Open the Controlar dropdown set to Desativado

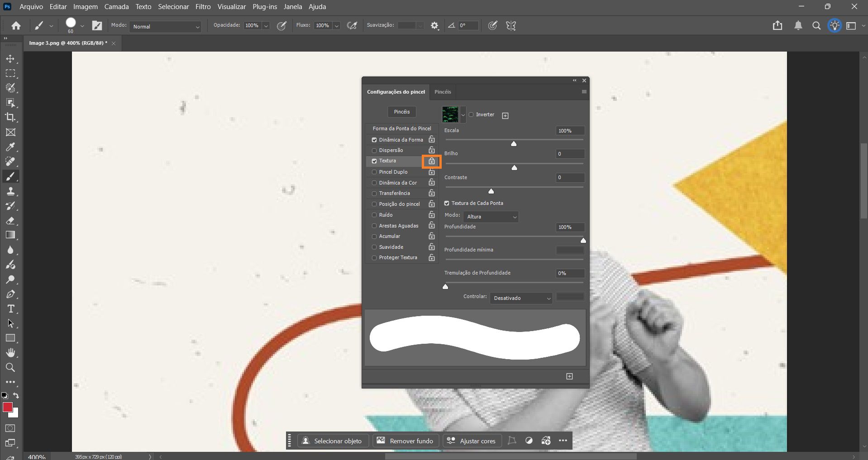click(x=520, y=298)
